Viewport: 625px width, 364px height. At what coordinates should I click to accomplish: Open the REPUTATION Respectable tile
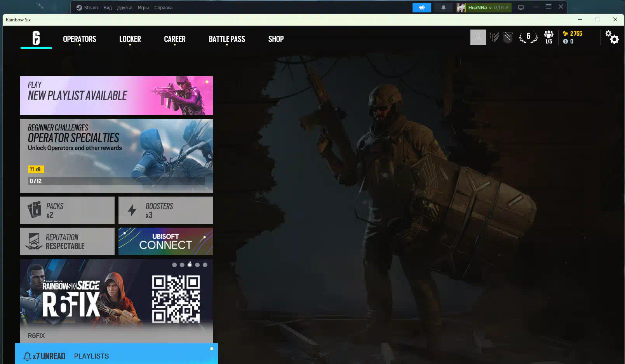[x=67, y=241]
